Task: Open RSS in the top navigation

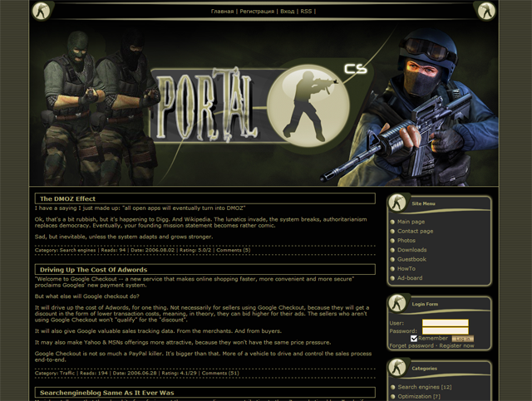Action: click(306, 11)
